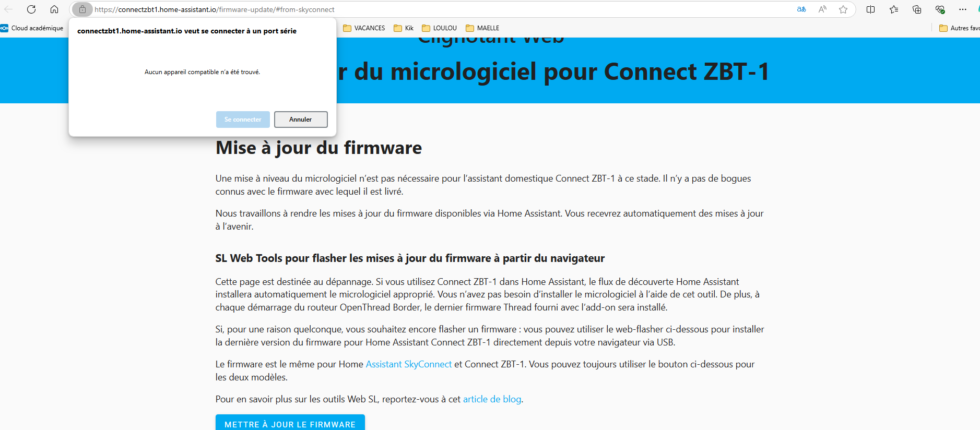Viewport: 980px width, 430px height.
Task: Click METTRE À JOUR LE FIRMWARE button
Action: point(290,423)
